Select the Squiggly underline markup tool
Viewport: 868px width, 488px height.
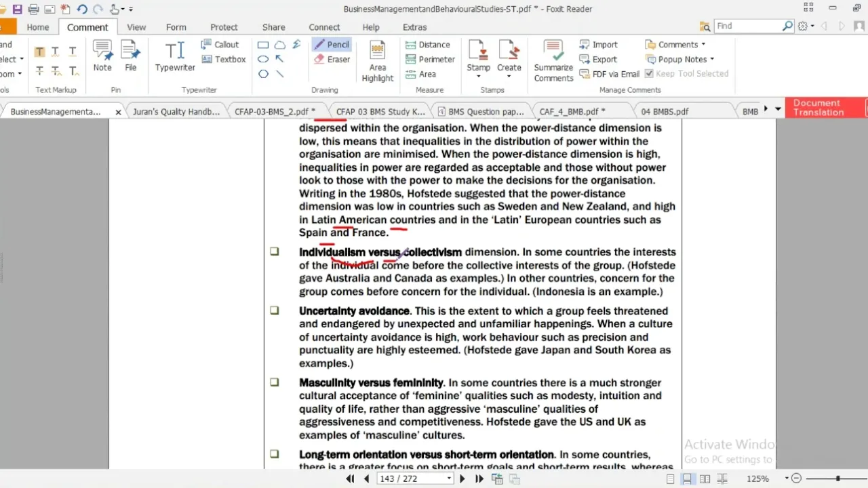56,52
